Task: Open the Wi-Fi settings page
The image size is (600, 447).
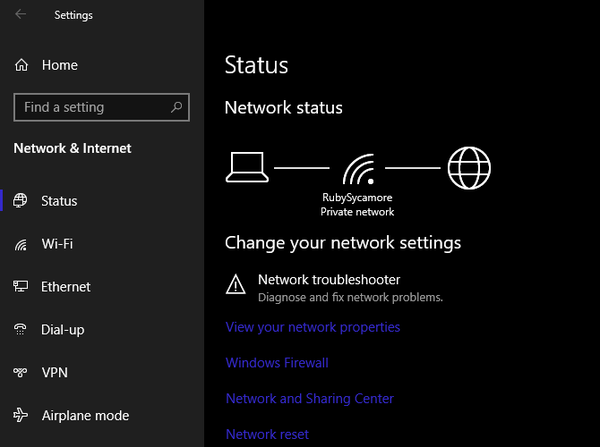Action: point(57,244)
